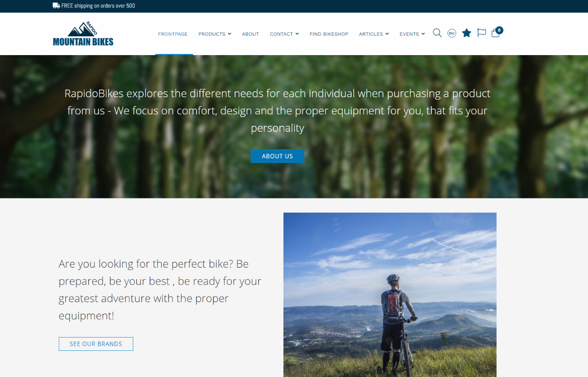Go to the Frontpage menu item
This screenshot has height=377, width=588.
(x=173, y=34)
